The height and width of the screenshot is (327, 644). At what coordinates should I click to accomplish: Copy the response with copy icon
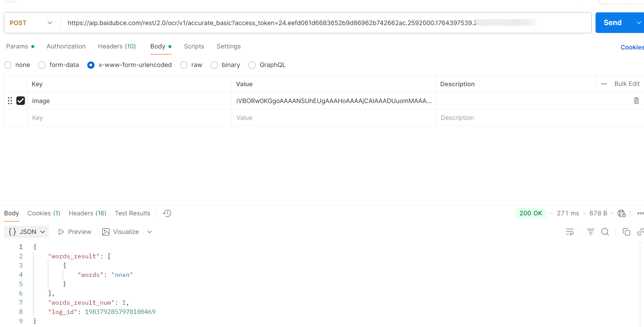626,232
